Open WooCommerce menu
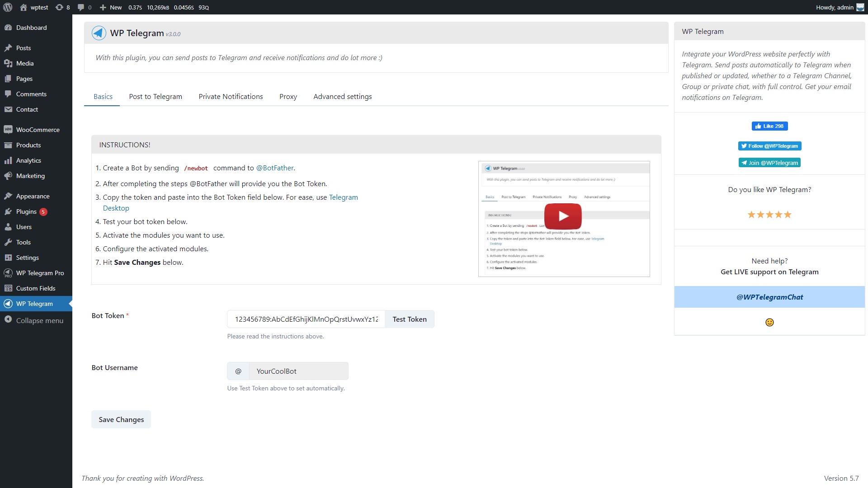The width and height of the screenshot is (868, 488). click(36, 130)
